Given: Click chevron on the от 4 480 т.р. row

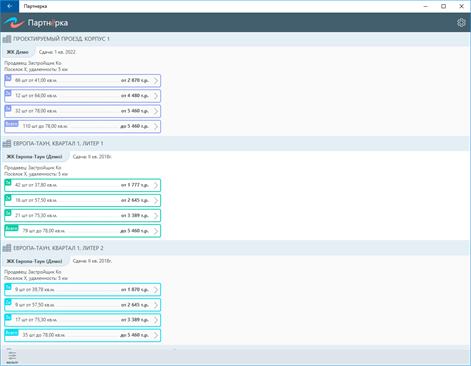Looking at the screenshot, I should (156, 96).
